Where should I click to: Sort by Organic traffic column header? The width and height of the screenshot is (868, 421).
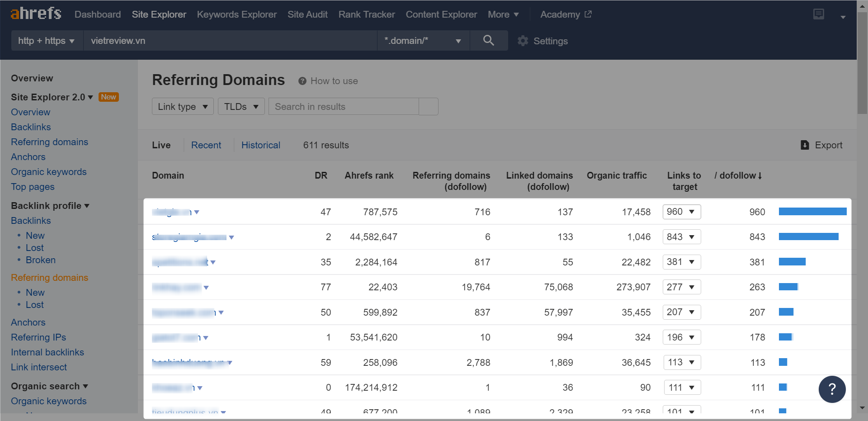[x=617, y=175]
